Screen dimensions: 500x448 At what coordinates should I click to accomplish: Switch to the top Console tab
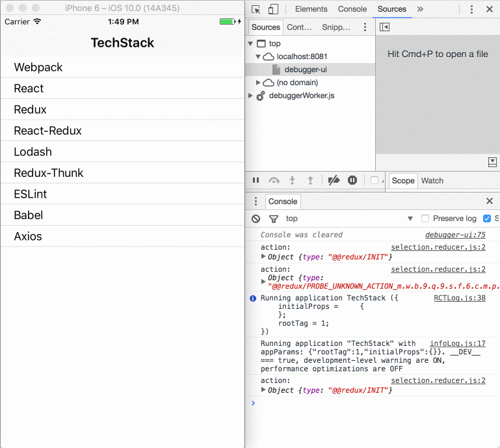click(352, 9)
